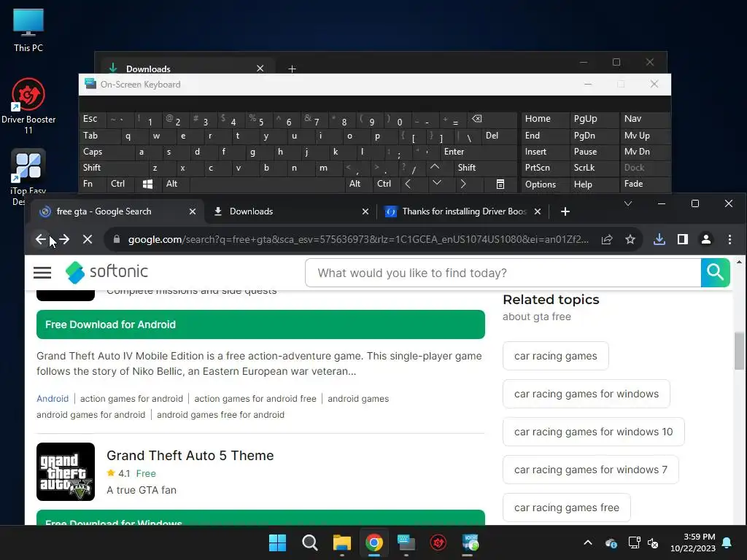Open new tab in front Chrome window
Image resolution: width=747 pixels, height=560 pixels.
tap(565, 211)
